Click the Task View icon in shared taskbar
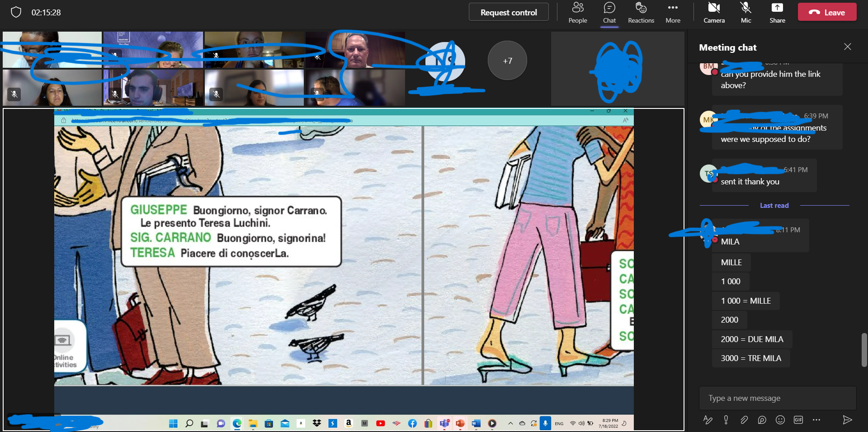This screenshot has width=868, height=432. click(205, 423)
